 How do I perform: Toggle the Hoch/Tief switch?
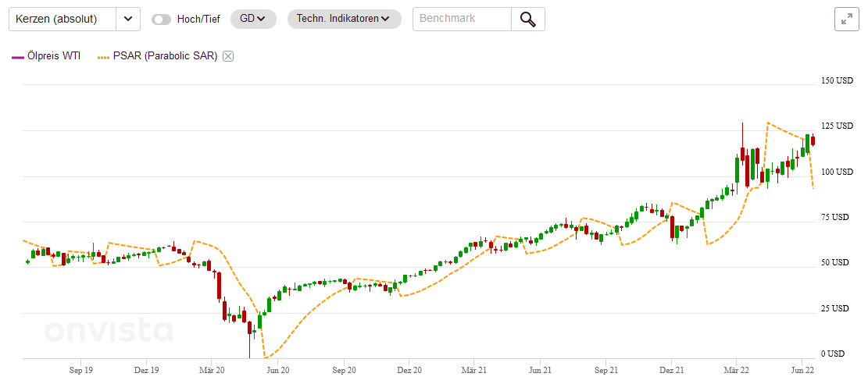tap(162, 20)
